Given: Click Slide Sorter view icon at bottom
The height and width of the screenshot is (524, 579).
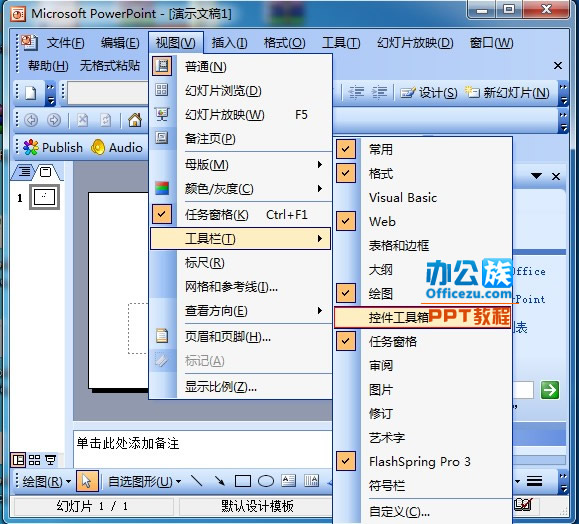Looking at the screenshot, I should coord(34,460).
